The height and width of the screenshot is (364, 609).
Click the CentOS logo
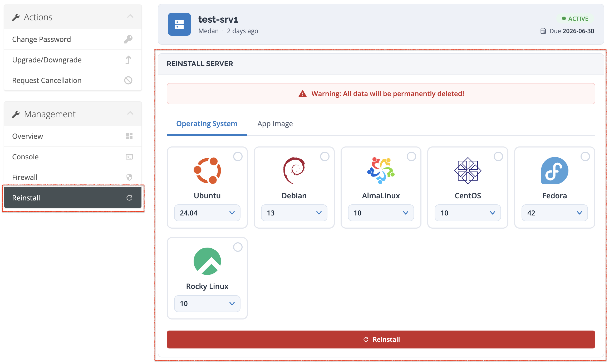(468, 170)
